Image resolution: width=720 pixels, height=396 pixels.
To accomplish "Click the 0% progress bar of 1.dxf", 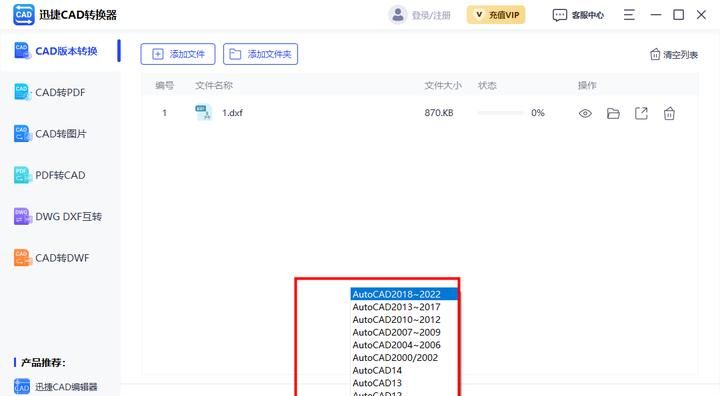I will (x=501, y=113).
